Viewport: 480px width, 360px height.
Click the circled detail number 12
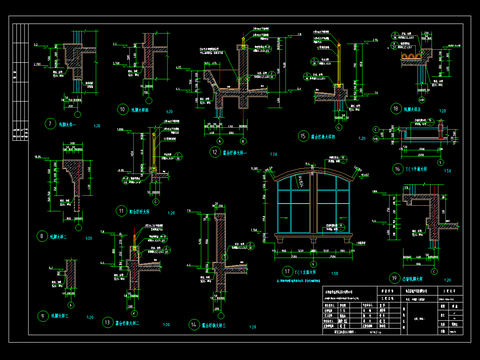click(x=215, y=152)
